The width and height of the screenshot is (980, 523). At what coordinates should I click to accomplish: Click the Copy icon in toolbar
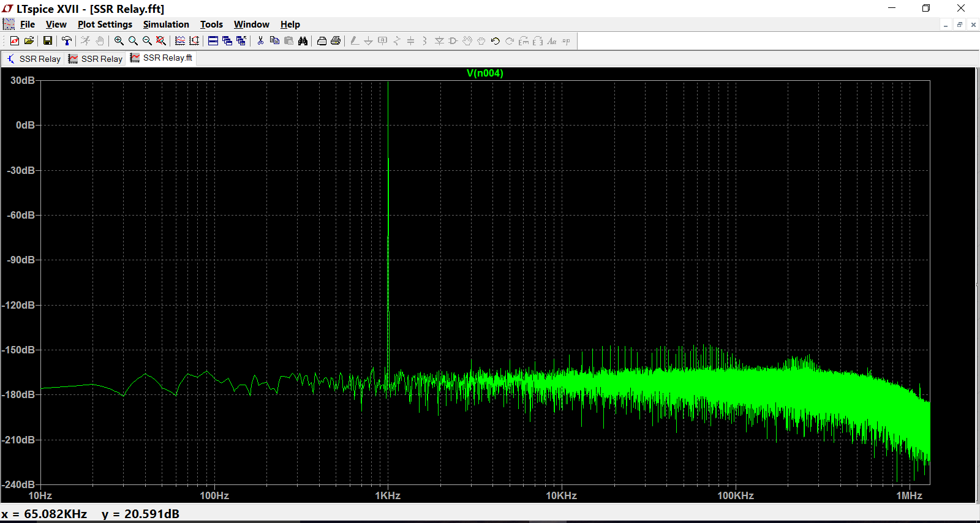coord(274,41)
